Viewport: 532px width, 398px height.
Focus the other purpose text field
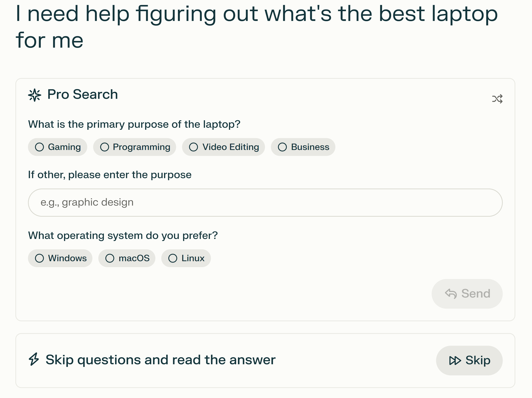click(x=265, y=202)
